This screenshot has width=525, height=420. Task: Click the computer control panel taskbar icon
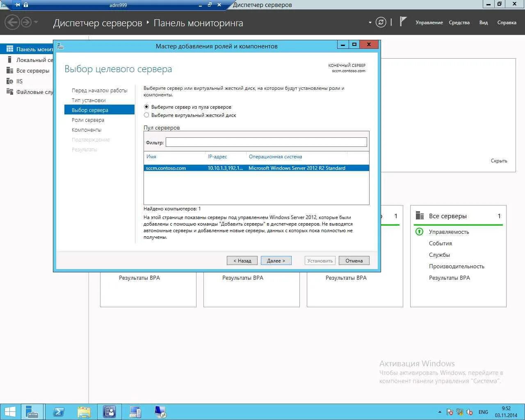135,412
